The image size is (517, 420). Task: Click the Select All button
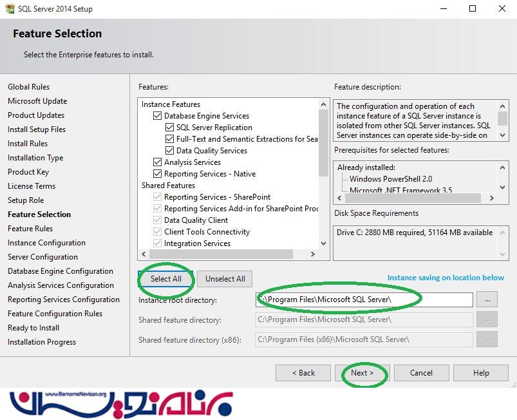166,279
